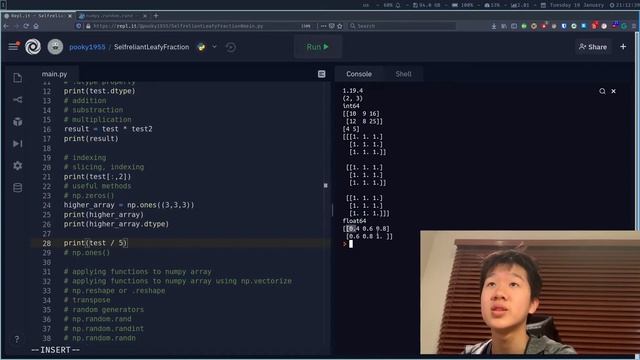The image size is (640, 360).
Task: Click comment # np.random.randint
Action: pos(104,329)
